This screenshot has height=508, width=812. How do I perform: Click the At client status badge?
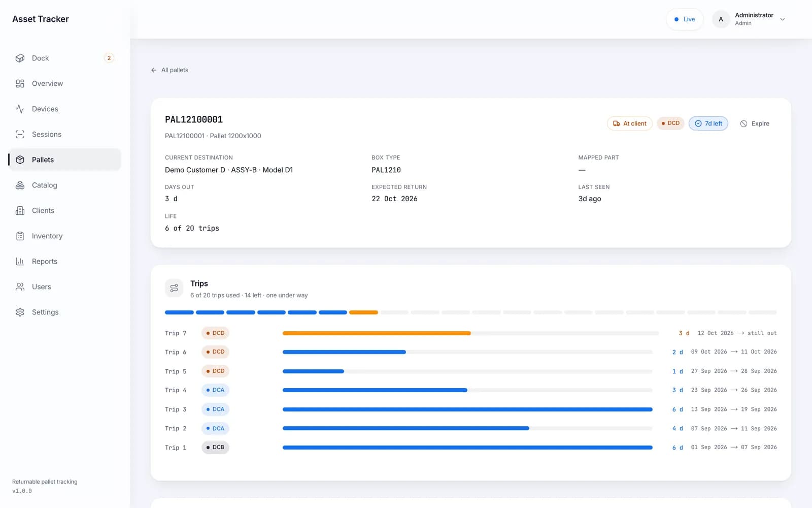(x=630, y=123)
